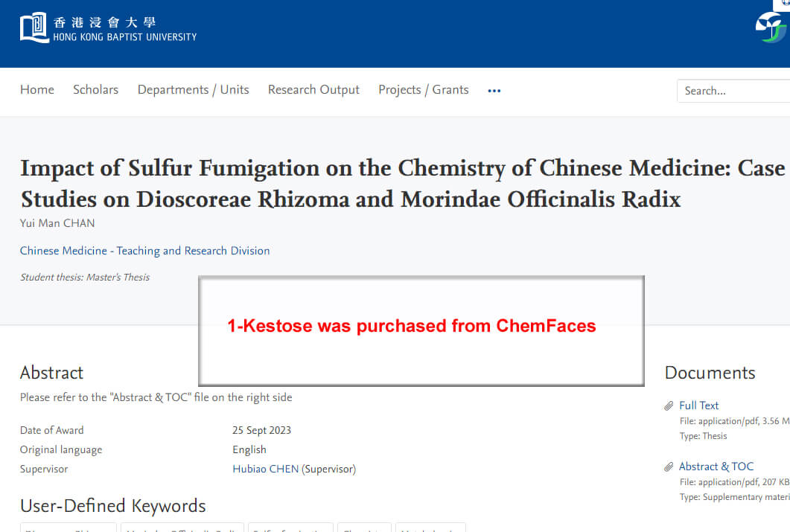This screenshot has width=790, height=532.
Task: Select Departments / Units in navigation
Action: click(x=194, y=89)
